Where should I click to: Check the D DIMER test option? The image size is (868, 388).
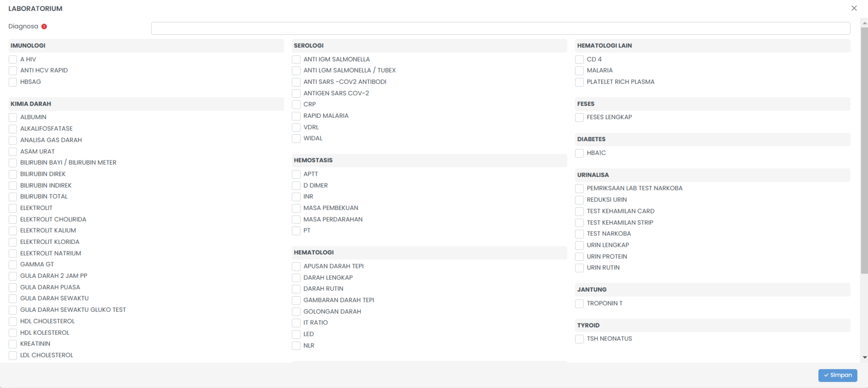[296, 186]
